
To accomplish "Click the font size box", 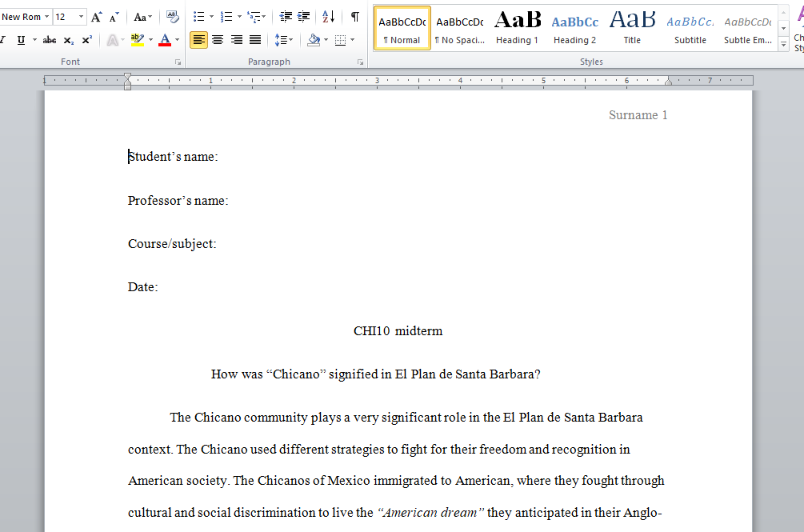I will (65, 17).
